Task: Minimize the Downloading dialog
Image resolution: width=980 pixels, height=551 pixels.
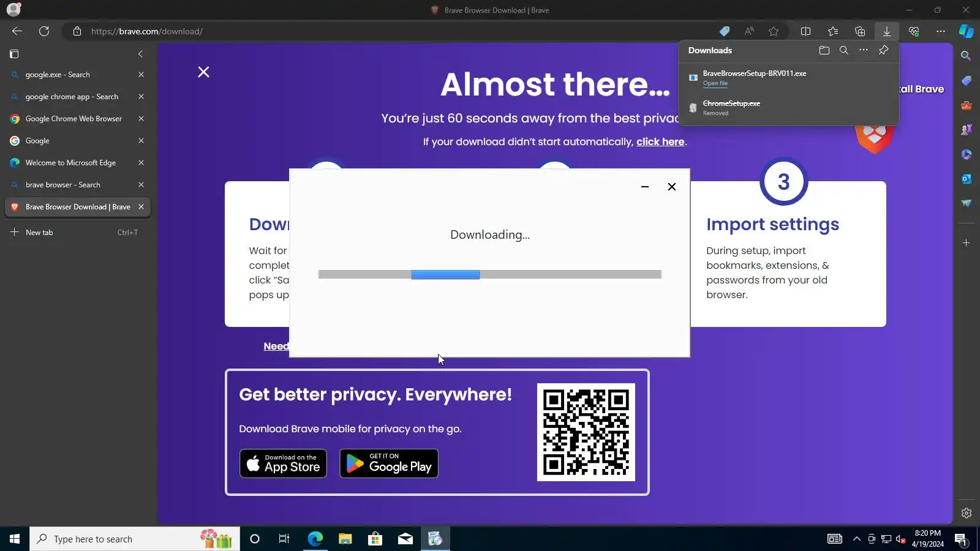Action: point(645,187)
